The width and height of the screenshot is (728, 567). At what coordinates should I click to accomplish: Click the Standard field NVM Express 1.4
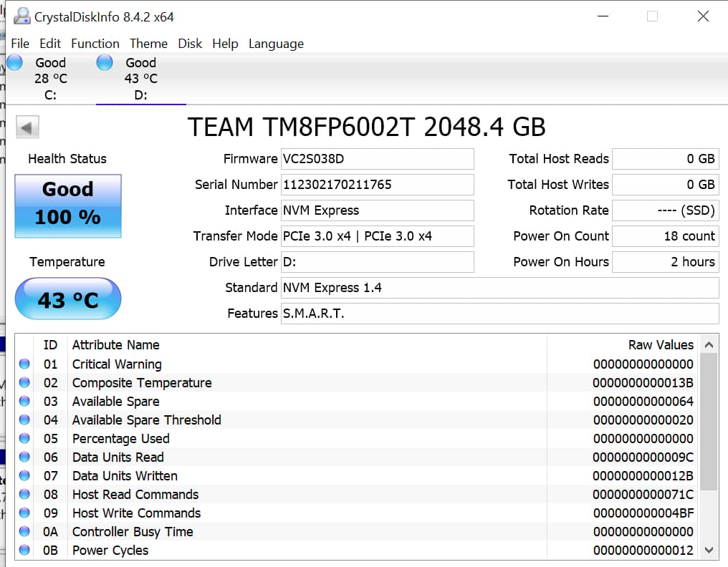click(x=500, y=288)
